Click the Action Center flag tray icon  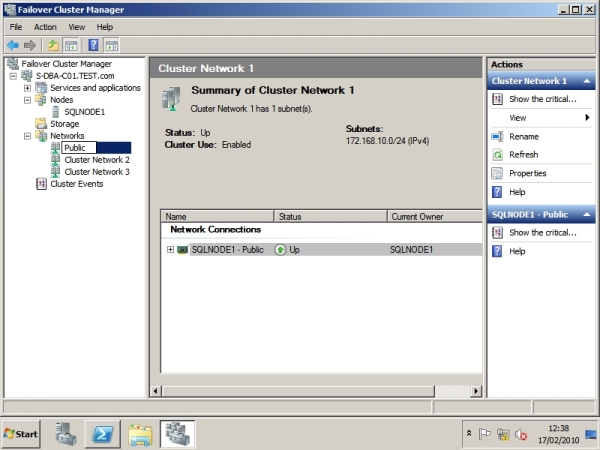(x=484, y=434)
